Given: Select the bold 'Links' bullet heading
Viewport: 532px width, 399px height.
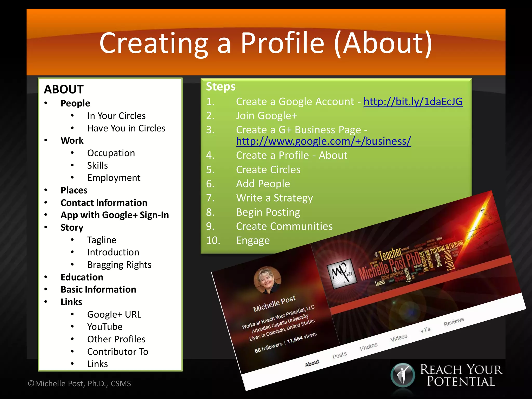Looking at the screenshot, I should pos(71,302).
